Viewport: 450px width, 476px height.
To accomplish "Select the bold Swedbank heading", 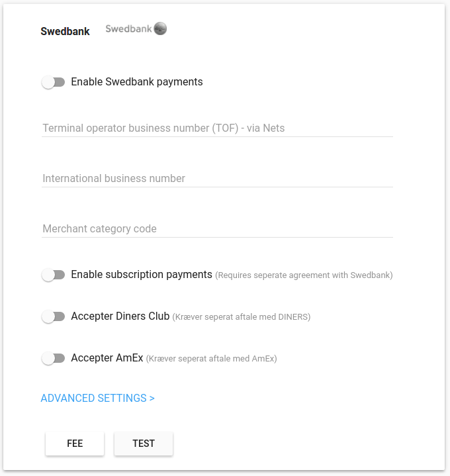I will 65,31.
